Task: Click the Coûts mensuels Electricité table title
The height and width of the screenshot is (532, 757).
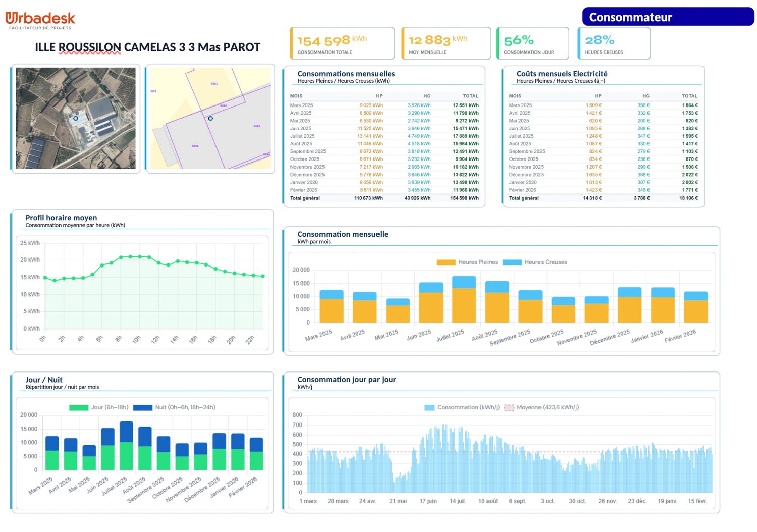Action: [562, 74]
